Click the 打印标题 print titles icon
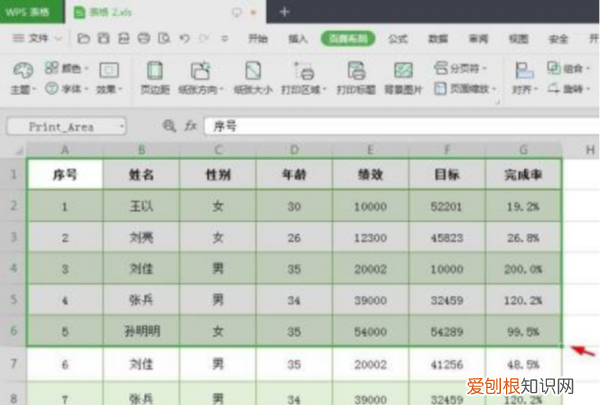The image size is (600, 405). 356,78
